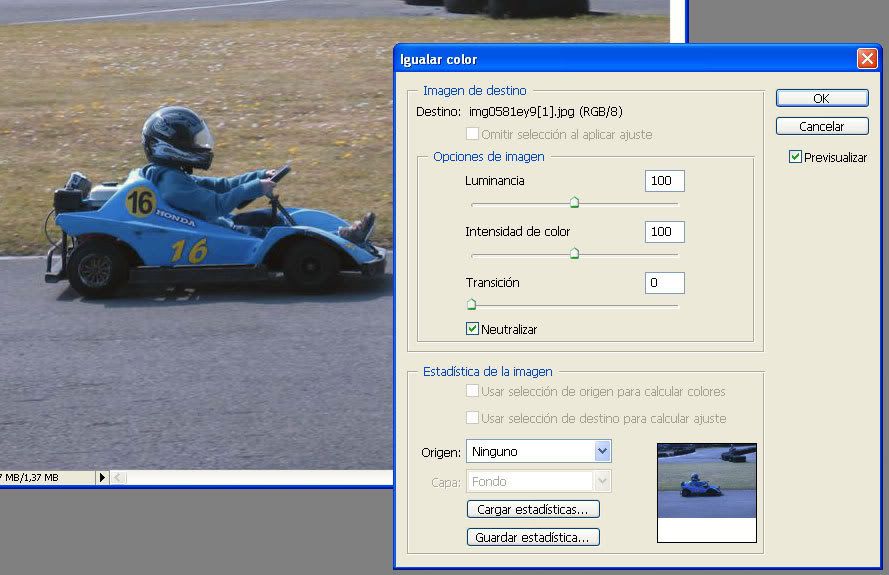
Task: Toggle Usar selección de destino para calcular ajuste
Action: tap(472, 418)
